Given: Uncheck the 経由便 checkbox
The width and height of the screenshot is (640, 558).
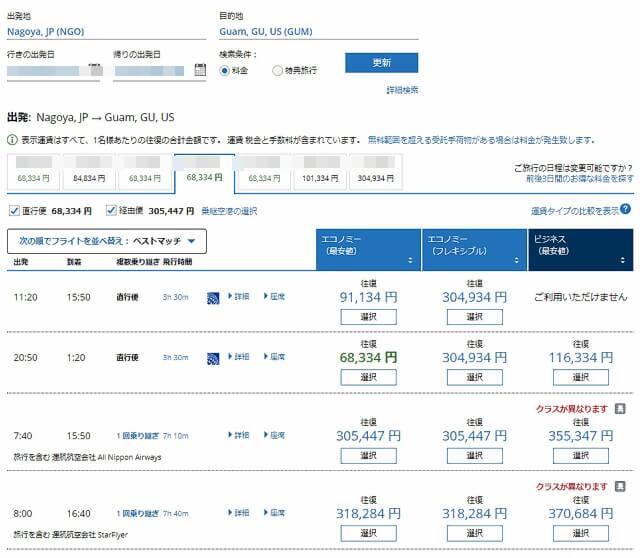Looking at the screenshot, I should tap(111, 211).
